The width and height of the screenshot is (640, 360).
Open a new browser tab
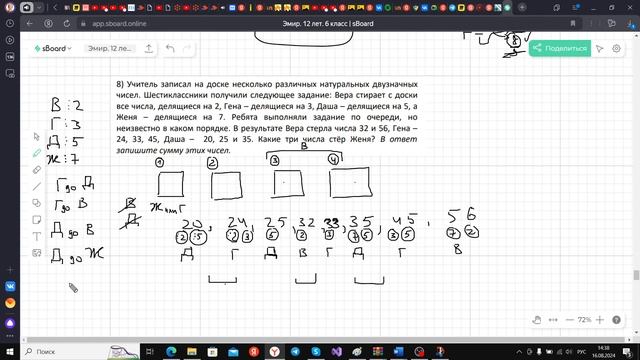pyautogui.click(x=522, y=7)
